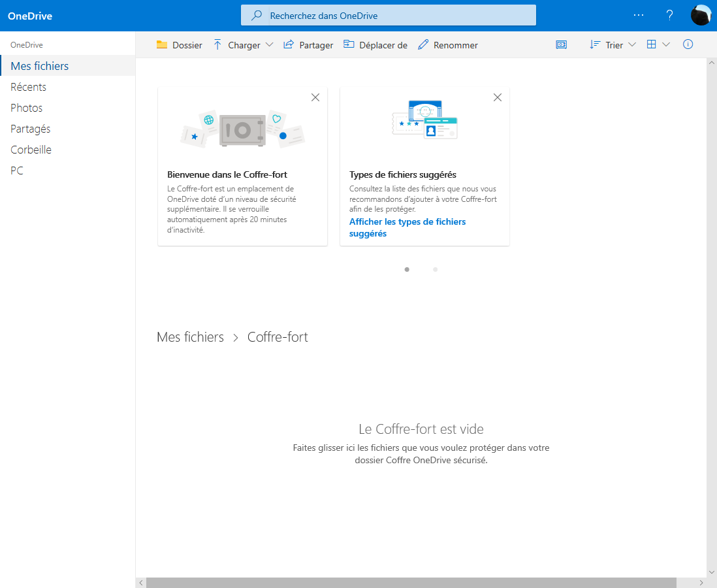Click the Partager share icon

pyautogui.click(x=289, y=44)
